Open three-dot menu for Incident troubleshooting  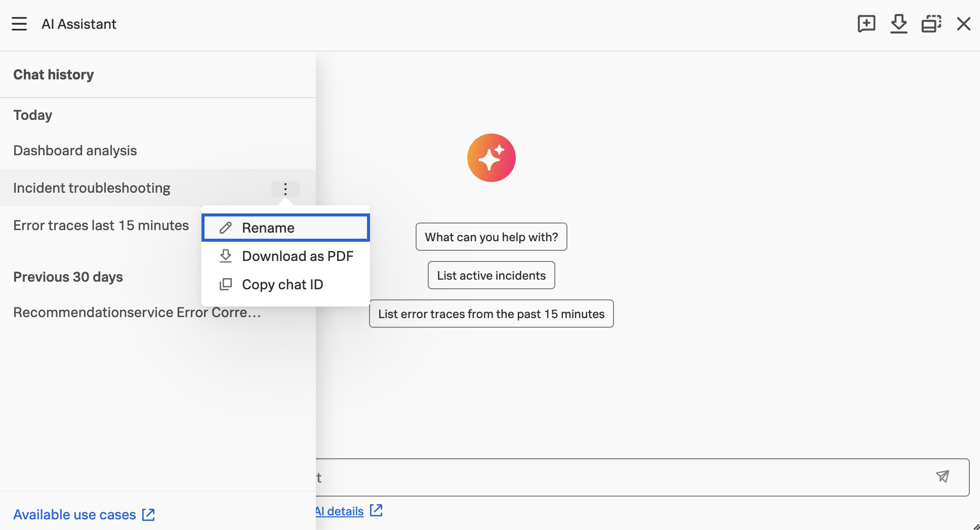coord(285,189)
